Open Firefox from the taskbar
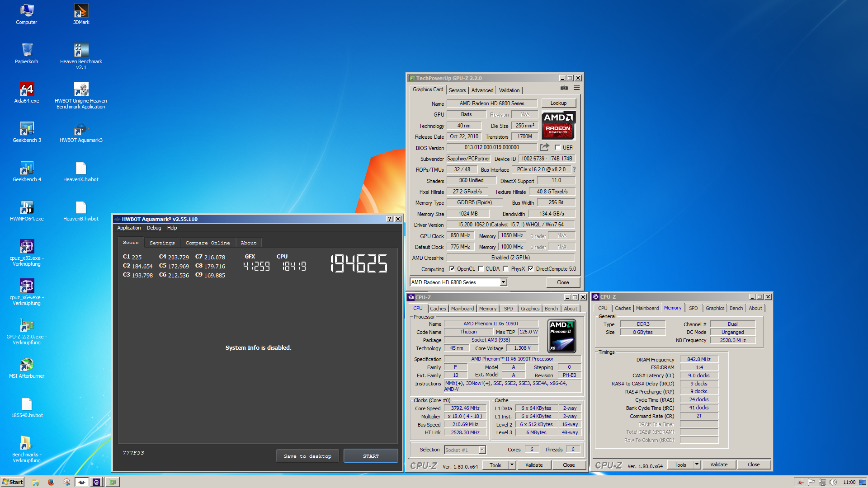This screenshot has height=488, width=868. click(51, 482)
